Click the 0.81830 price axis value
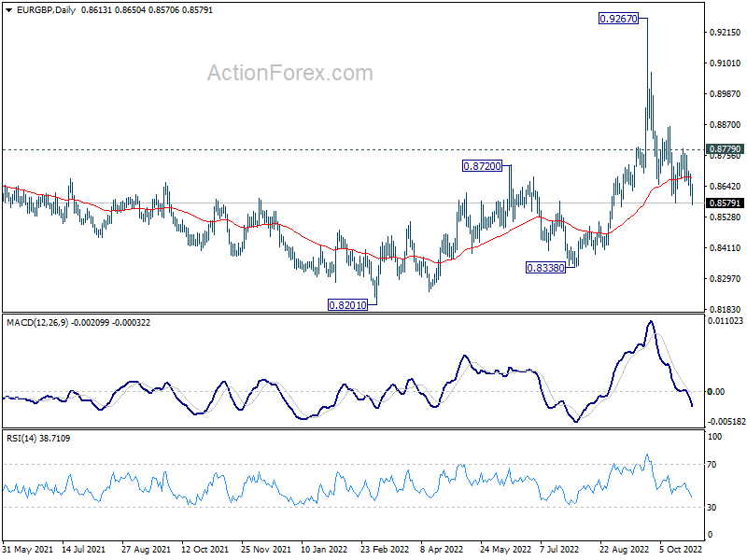747x560 pixels. (726, 310)
